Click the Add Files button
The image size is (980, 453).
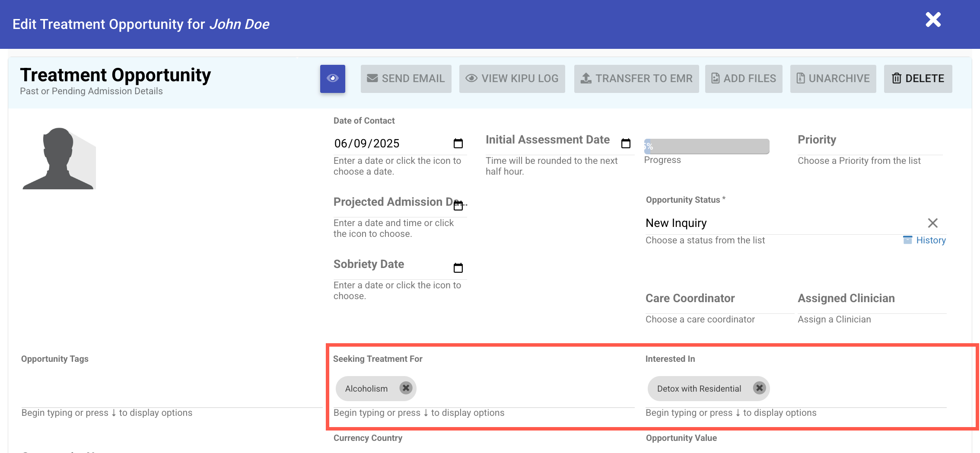[x=744, y=79]
